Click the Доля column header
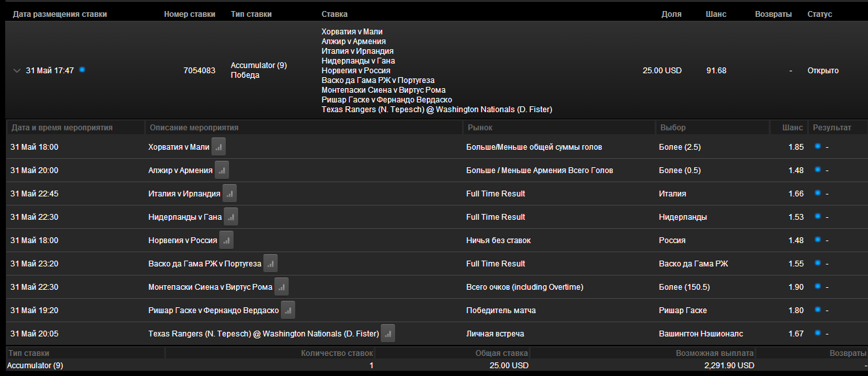 [671, 14]
